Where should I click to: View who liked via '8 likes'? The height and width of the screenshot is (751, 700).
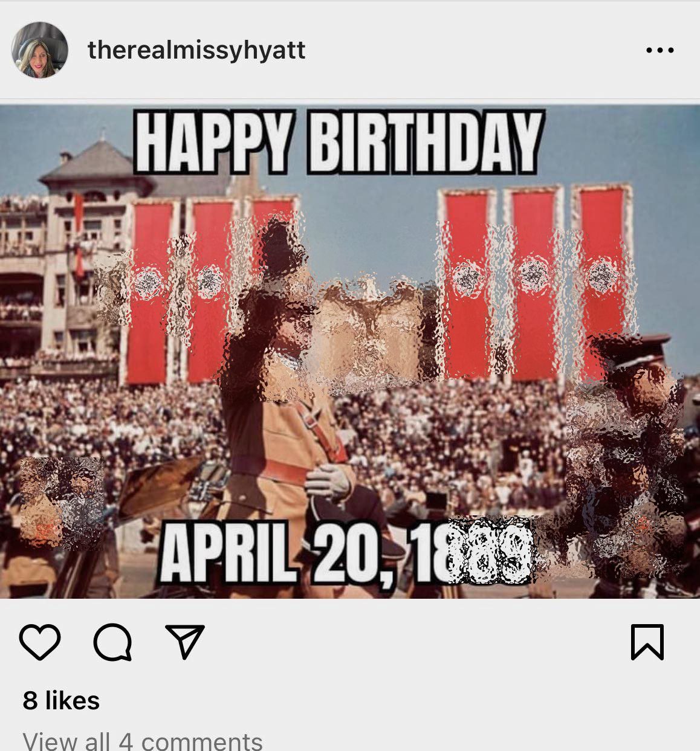[x=61, y=701]
